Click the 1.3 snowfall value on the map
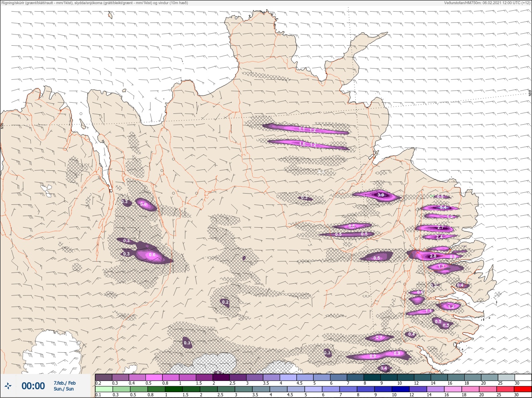 (441, 267)
